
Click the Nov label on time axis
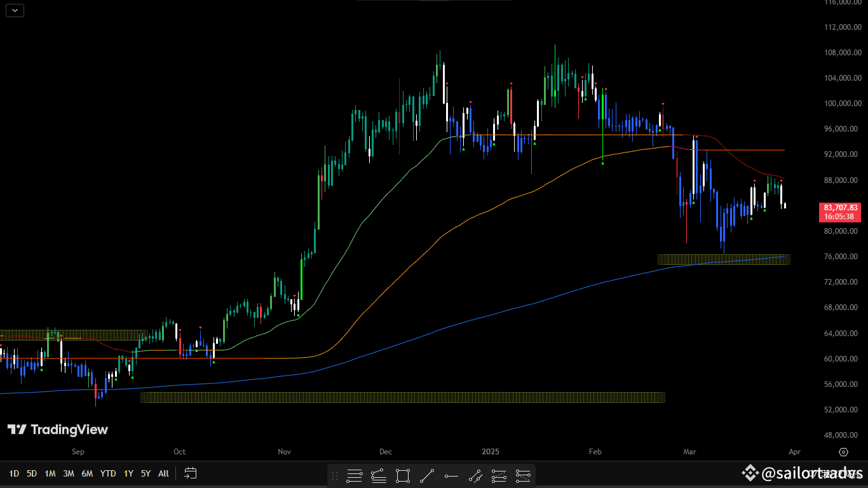pyautogui.click(x=284, y=452)
